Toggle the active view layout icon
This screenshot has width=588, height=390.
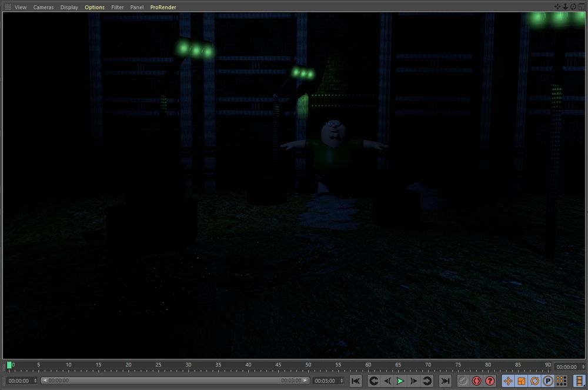click(581, 6)
